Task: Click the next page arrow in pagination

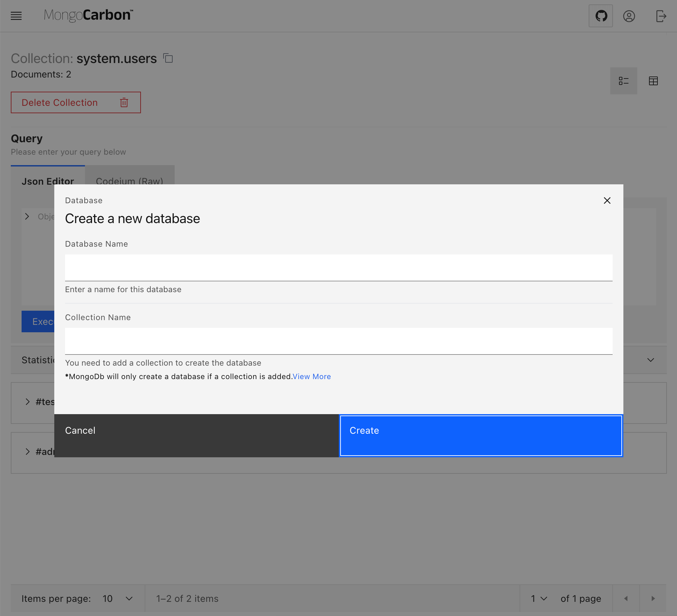Action: click(652, 598)
